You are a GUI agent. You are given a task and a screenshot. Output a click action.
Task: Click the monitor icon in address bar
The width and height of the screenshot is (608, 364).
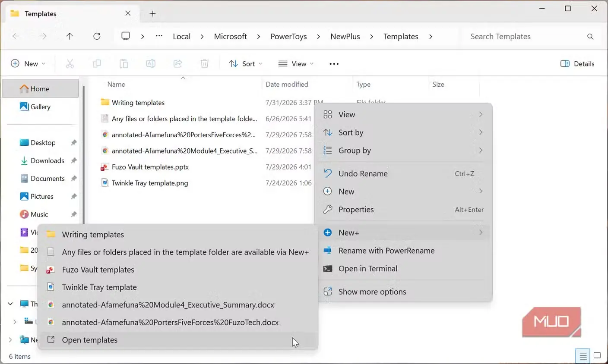point(126,36)
